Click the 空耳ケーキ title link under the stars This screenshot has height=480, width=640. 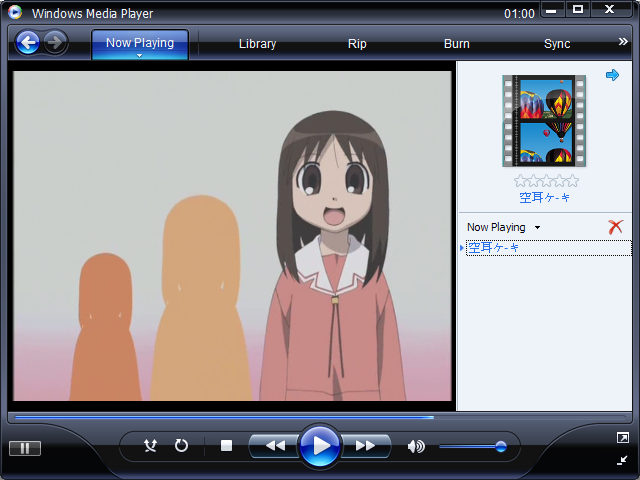544,198
